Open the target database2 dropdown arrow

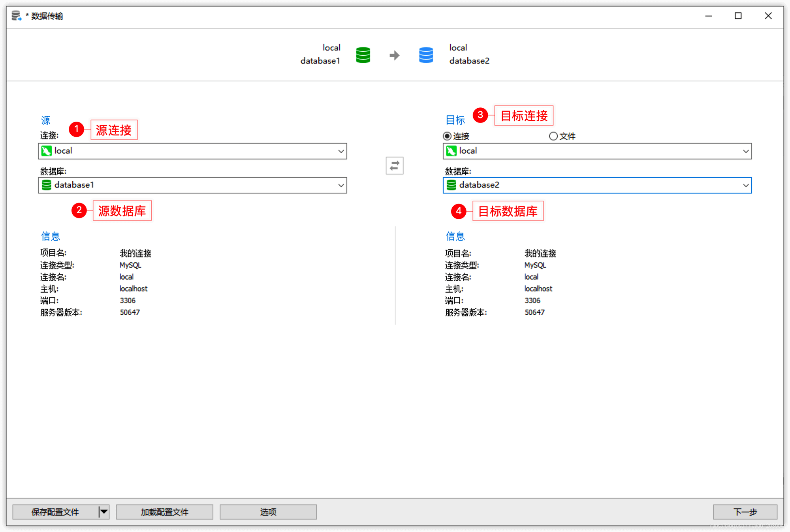pyautogui.click(x=745, y=185)
